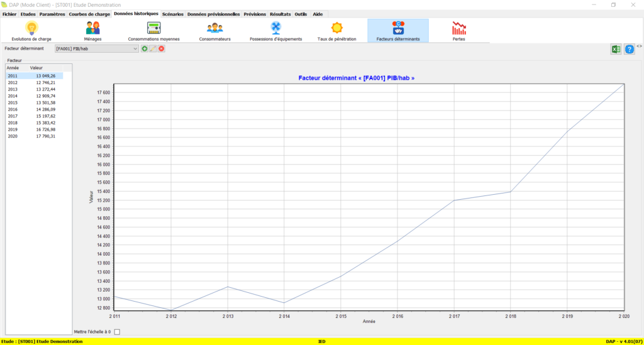Edit the facteur with the pencil icon
This screenshot has width=644, height=345.
pyautogui.click(x=153, y=48)
